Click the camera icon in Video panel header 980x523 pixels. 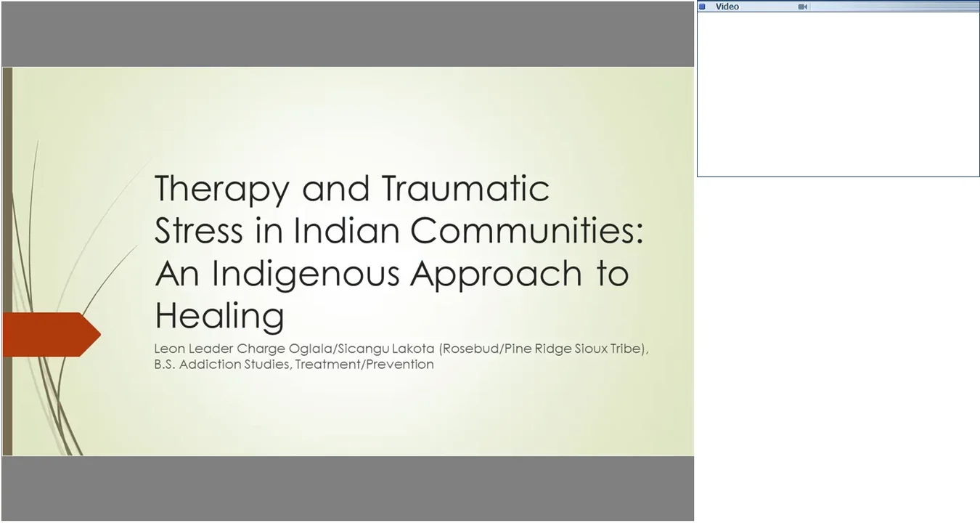pos(803,7)
